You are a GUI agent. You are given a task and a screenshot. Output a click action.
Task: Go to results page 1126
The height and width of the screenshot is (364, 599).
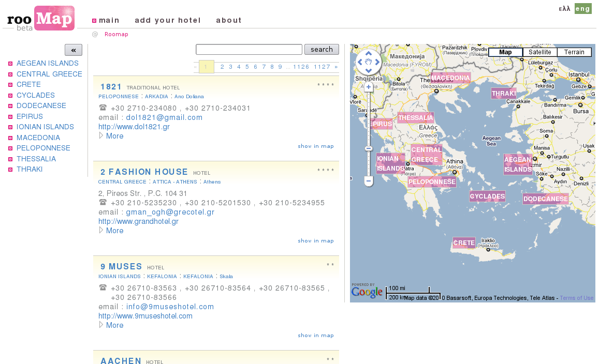(301, 67)
